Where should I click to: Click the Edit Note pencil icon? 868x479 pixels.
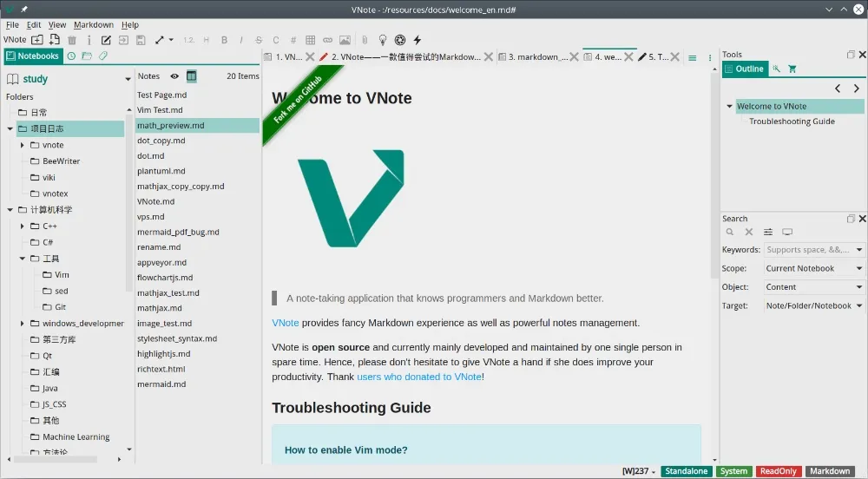[106, 40]
